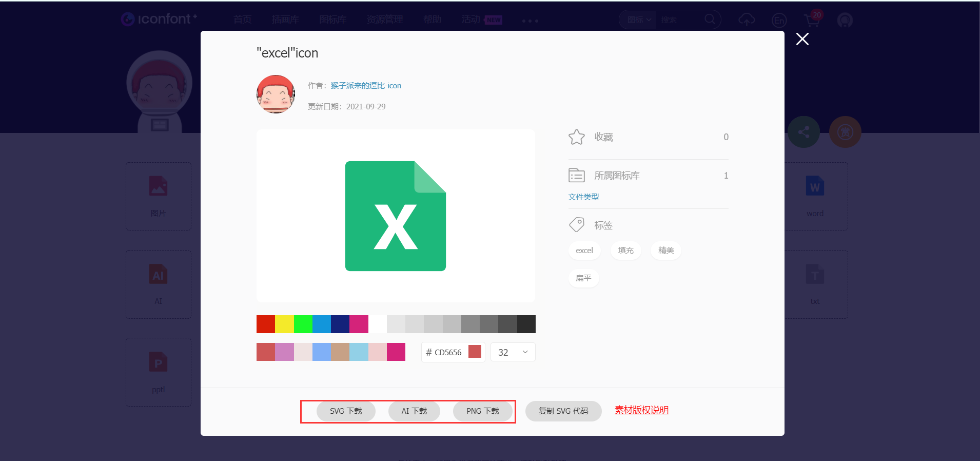Select the bright green color swatch
The width and height of the screenshot is (980, 461).
[303, 324]
